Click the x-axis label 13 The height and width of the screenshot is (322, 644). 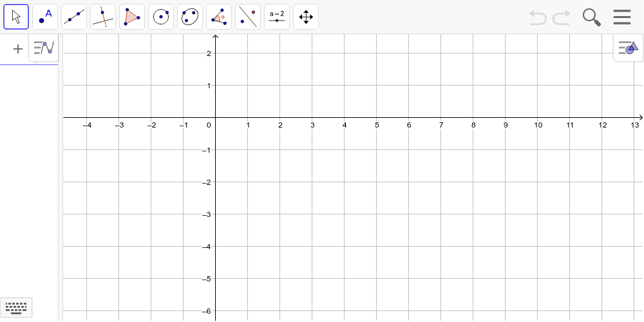point(635,125)
